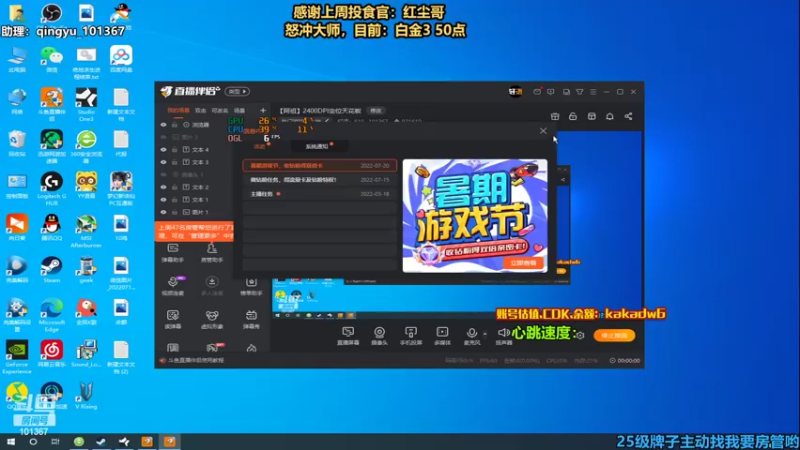The image size is (800, 450).
Task: Add a screen capture source (直播屏幕)
Action: pyautogui.click(x=348, y=336)
